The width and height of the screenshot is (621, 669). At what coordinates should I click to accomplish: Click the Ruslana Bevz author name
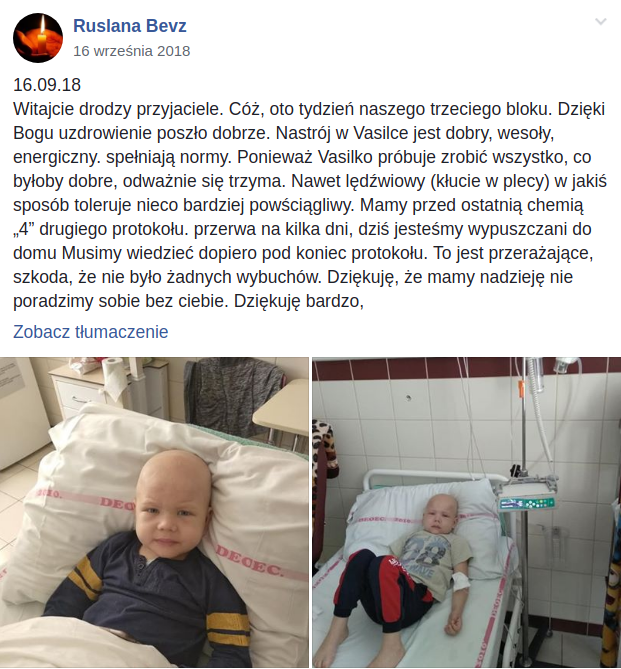click(130, 26)
